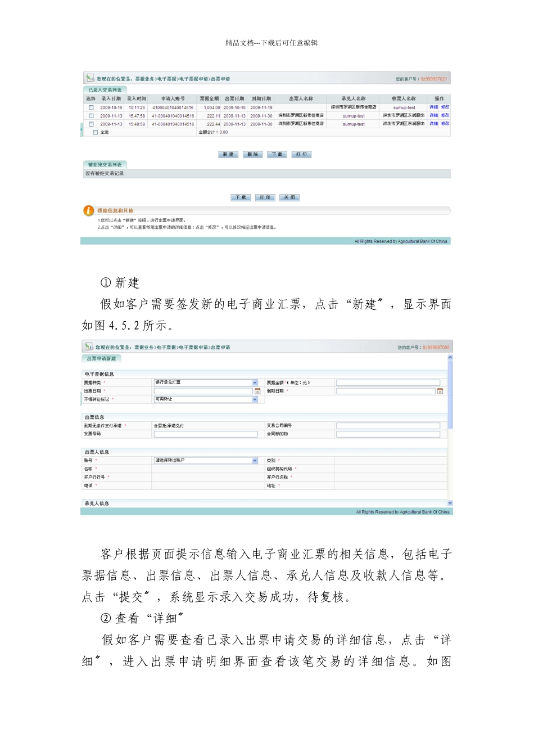Click the 帮助信息和其他 heading

pyautogui.click(x=115, y=210)
